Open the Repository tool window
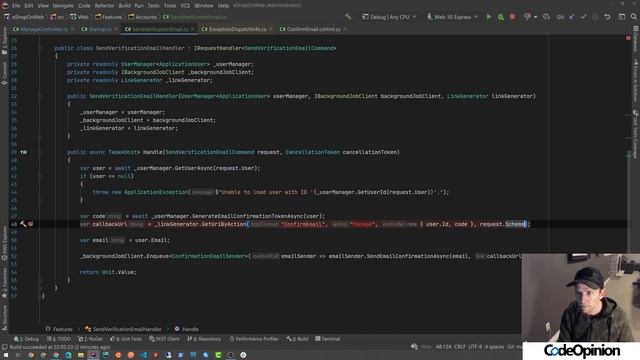The image size is (640, 360). (x=204, y=339)
